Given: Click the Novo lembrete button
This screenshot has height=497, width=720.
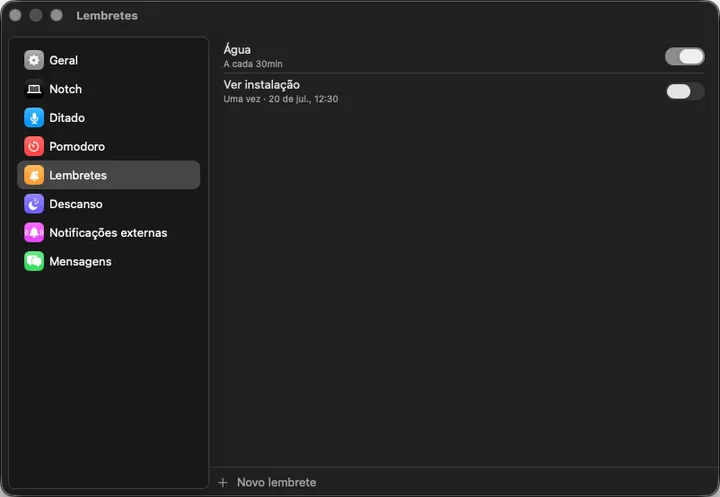Looking at the screenshot, I should [267, 482].
